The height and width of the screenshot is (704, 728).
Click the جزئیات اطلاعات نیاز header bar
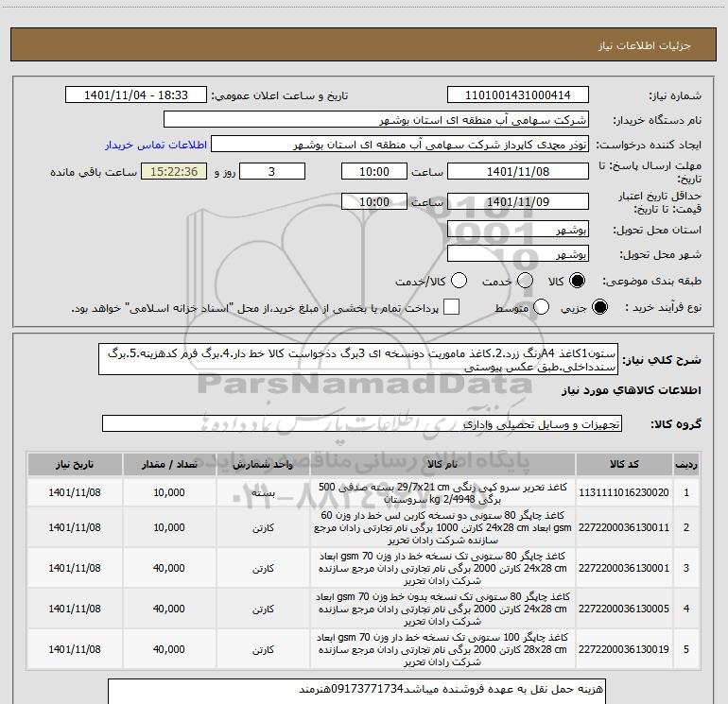[x=364, y=44]
